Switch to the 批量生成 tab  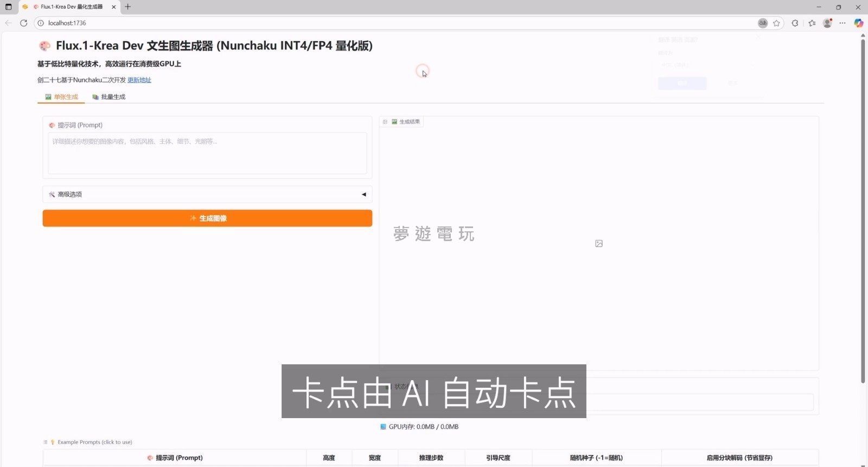pos(109,97)
